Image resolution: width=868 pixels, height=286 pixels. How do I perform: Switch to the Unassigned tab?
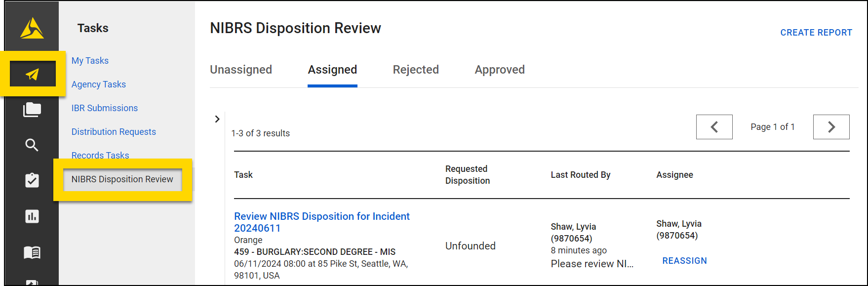[x=241, y=70]
